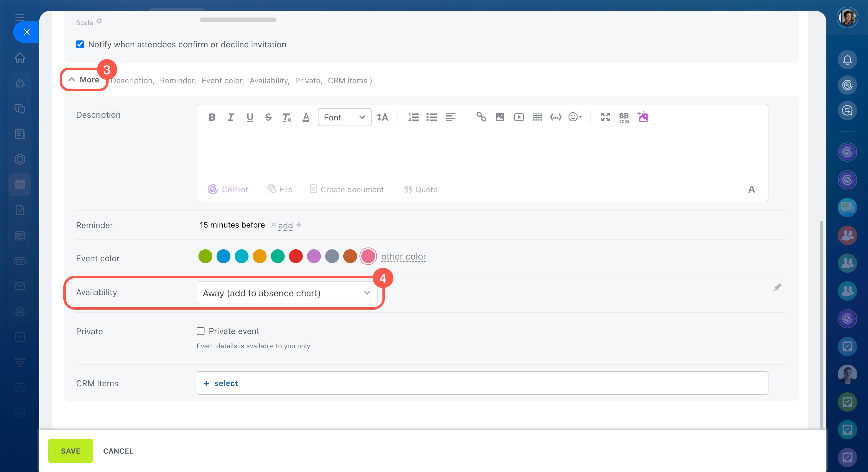This screenshot has width=868, height=472.
Task: Insert a Quote block
Action: [421, 189]
